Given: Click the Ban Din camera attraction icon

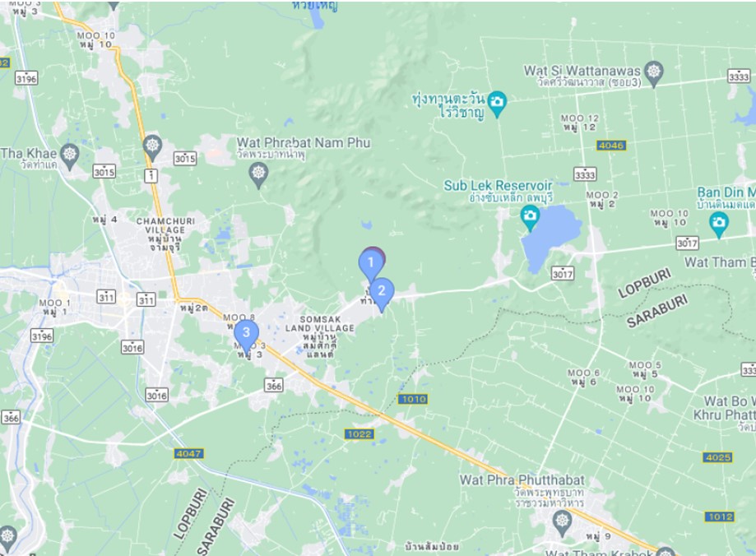Looking at the screenshot, I should (x=718, y=225).
